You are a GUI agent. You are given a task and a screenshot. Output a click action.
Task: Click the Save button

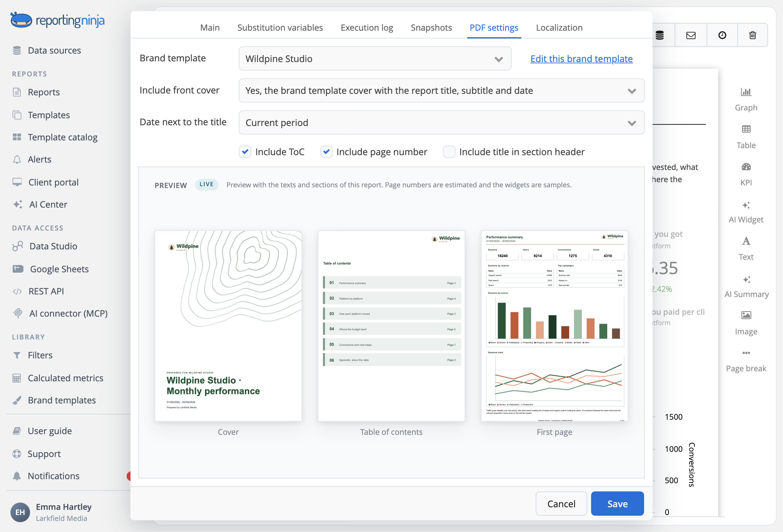[x=618, y=504]
